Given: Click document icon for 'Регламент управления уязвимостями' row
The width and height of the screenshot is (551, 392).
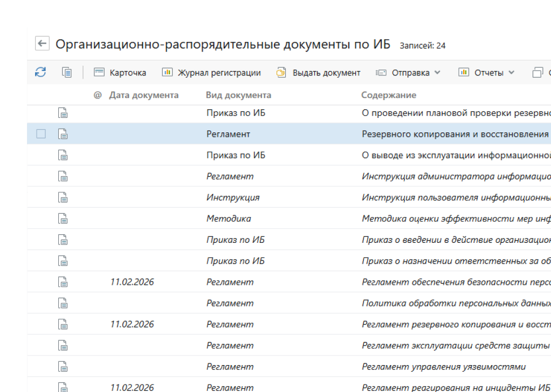Looking at the screenshot, I should coord(63,366).
